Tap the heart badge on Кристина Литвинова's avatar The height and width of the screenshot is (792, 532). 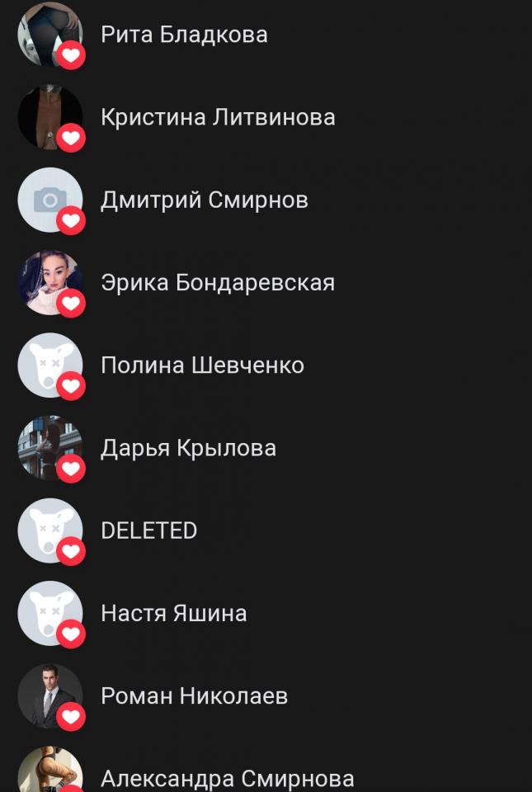point(71,138)
